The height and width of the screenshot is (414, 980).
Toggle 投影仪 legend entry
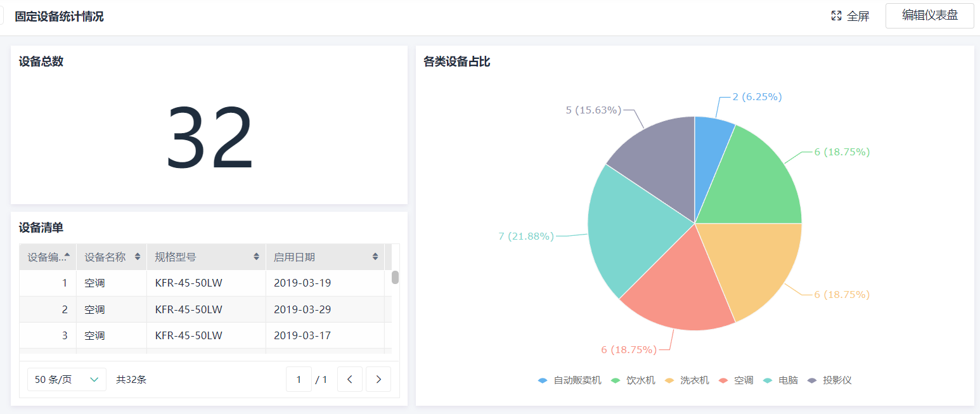[829, 380]
